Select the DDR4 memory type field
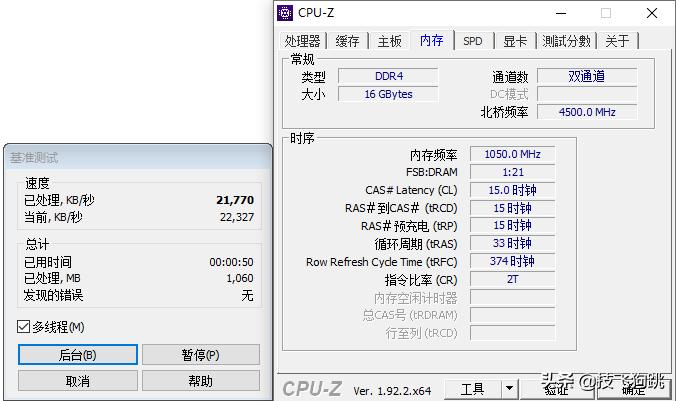The height and width of the screenshot is (401, 676). click(388, 76)
